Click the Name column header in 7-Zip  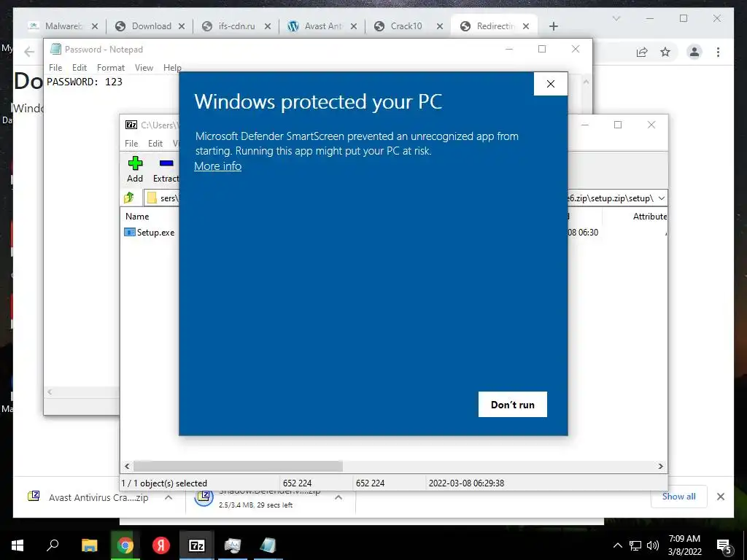[137, 216]
